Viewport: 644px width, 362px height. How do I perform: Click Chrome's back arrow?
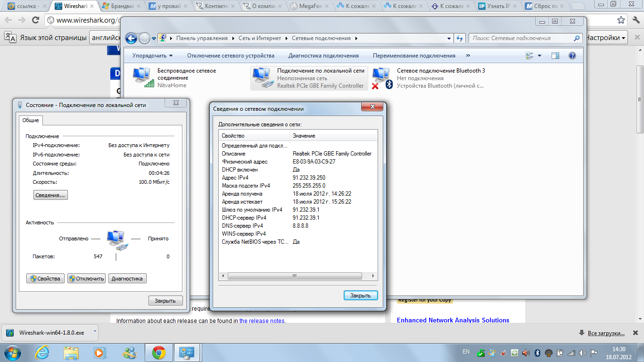(8, 20)
